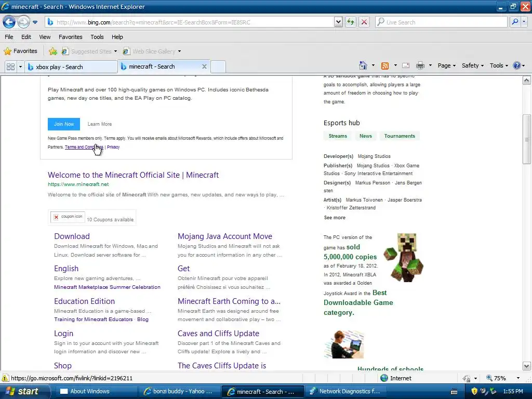
Task: Open the Page command menu
Action: pyautogui.click(x=446, y=65)
